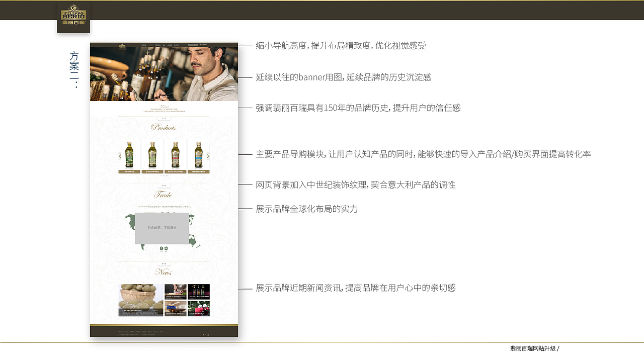Click the pagination dots below the product carousel
The width and height of the screenshot is (644, 362).
(x=164, y=176)
